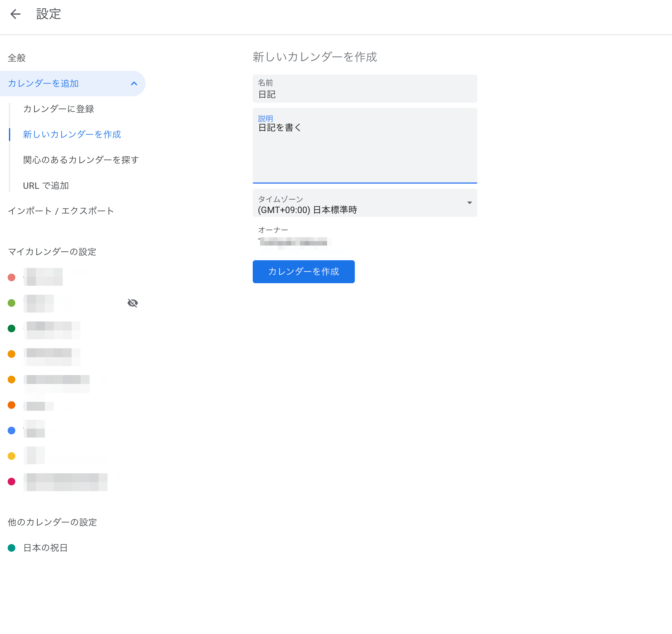This screenshot has width=672, height=634.
Task: Open 日本の祝日 calendar settings
Action: pyautogui.click(x=45, y=548)
